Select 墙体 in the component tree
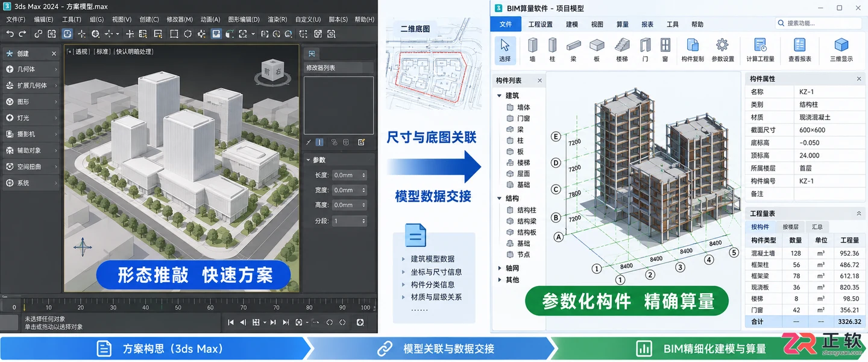Image resolution: width=868 pixels, height=362 pixels. point(523,107)
